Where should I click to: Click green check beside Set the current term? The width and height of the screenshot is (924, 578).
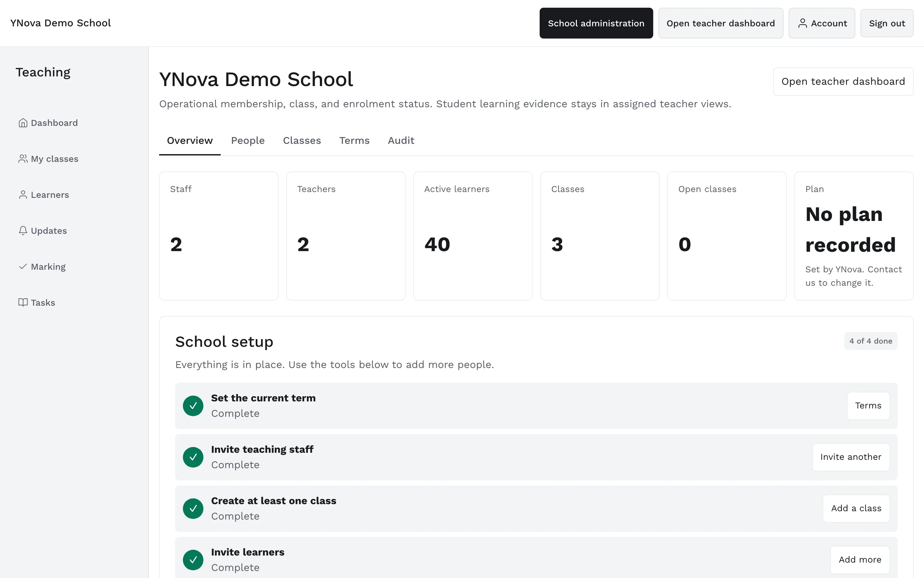pos(193,406)
